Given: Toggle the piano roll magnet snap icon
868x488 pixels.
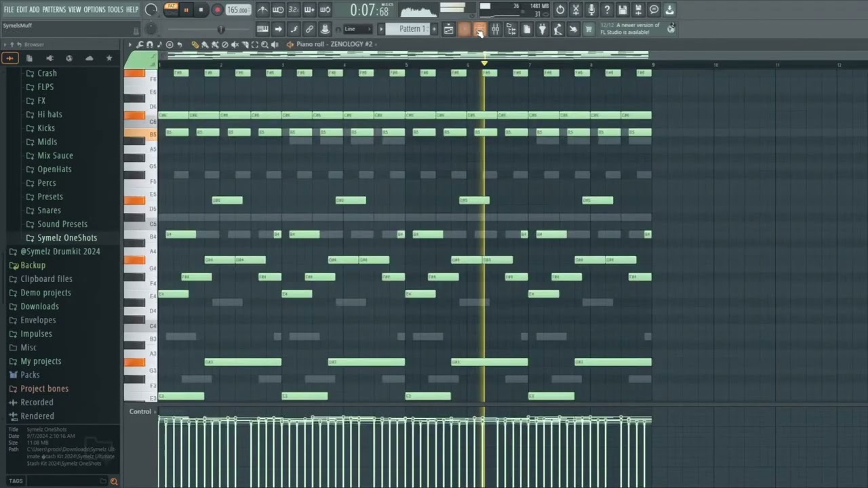Looking at the screenshot, I should (x=150, y=45).
